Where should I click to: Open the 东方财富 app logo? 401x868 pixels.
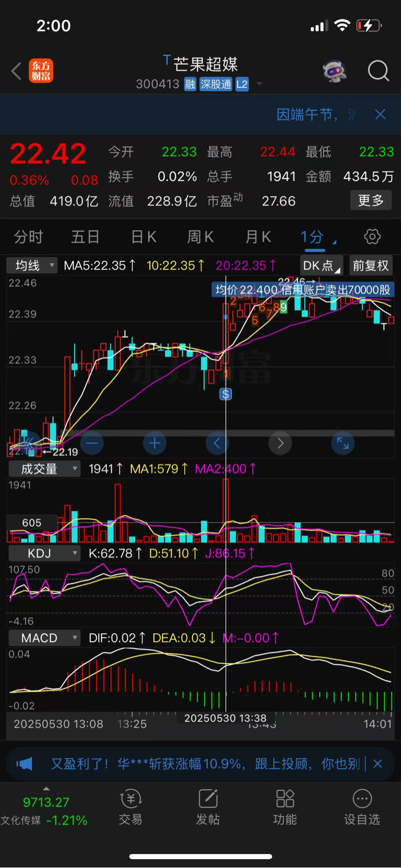coord(41,71)
